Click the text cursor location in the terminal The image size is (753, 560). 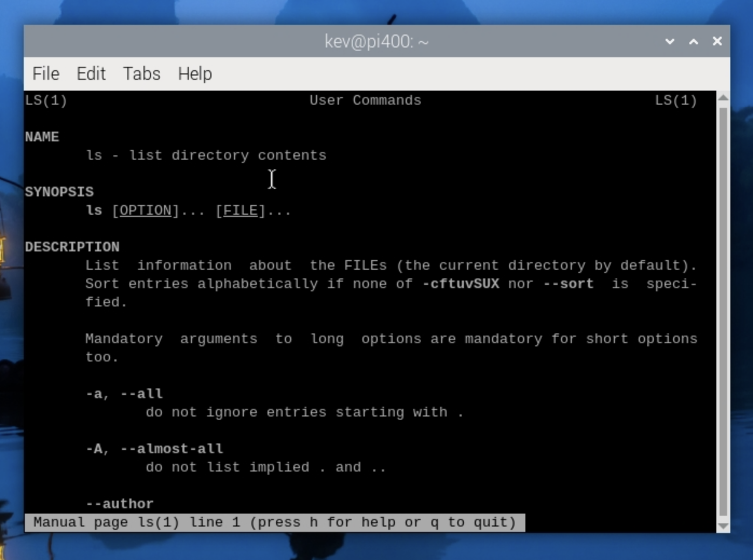[x=272, y=179]
